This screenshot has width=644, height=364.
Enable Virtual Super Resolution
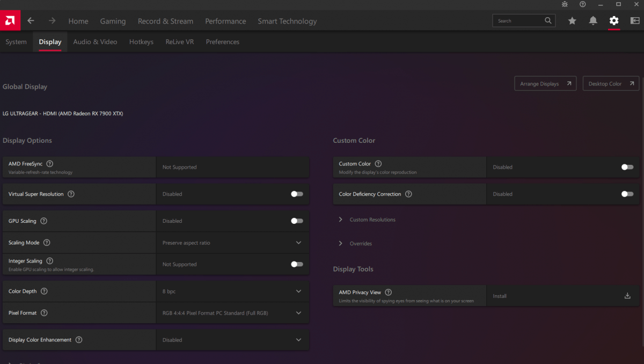click(296, 194)
